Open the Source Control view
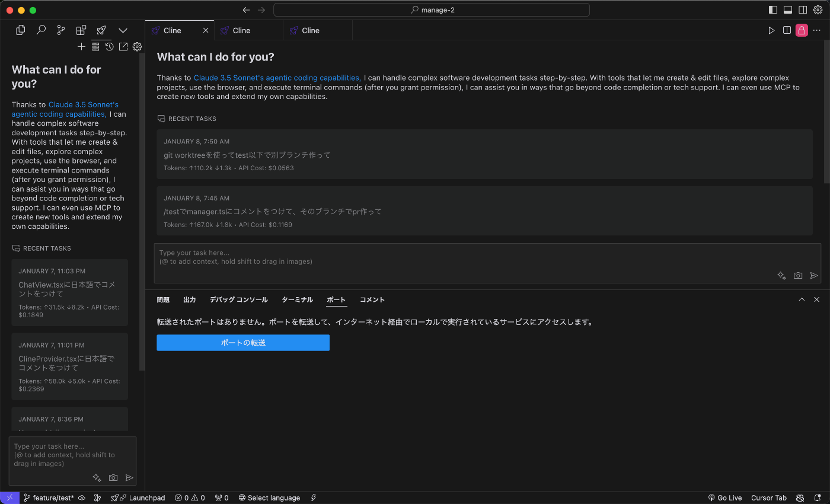The height and width of the screenshot is (504, 830). (x=61, y=30)
